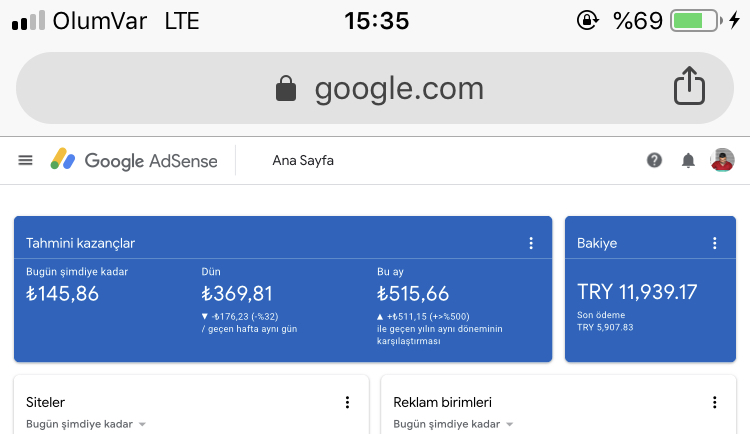Tap the google.com address field
Image resolution: width=750 pixels, height=434 pixels.
click(375, 88)
